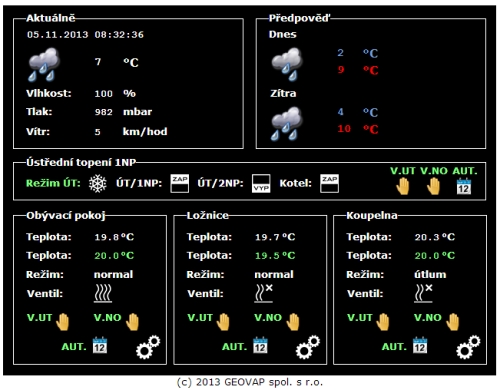The width and height of the screenshot is (500, 390).
Task: Open Ložnice settings gears icon
Action: point(308,347)
